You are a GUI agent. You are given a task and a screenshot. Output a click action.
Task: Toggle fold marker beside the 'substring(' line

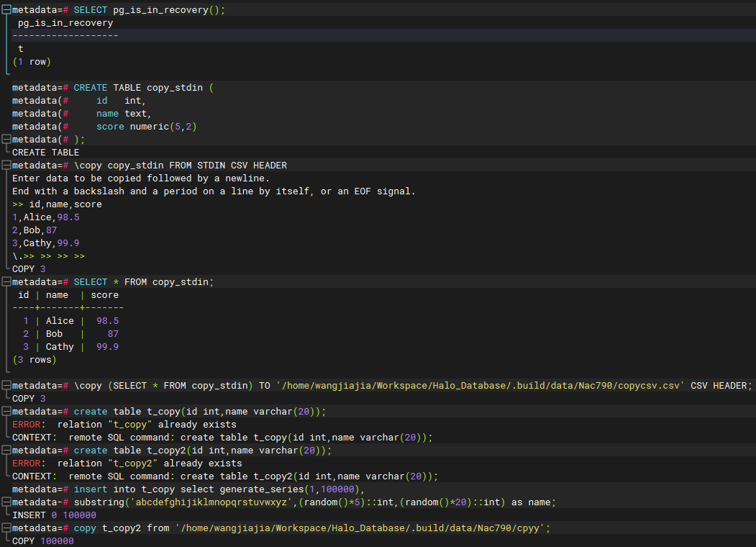coord(6,502)
